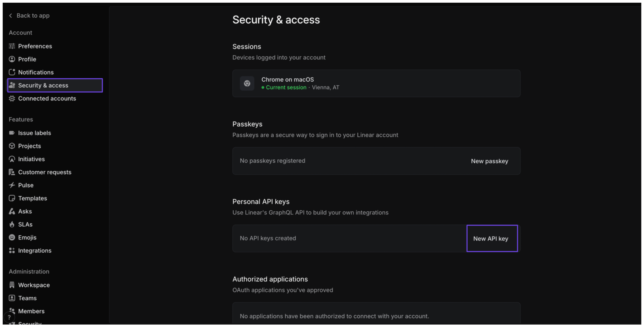Viewport: 644px width, 327px height.
Task: Navigate to Customer requests settings
Action: pos(45,172)
